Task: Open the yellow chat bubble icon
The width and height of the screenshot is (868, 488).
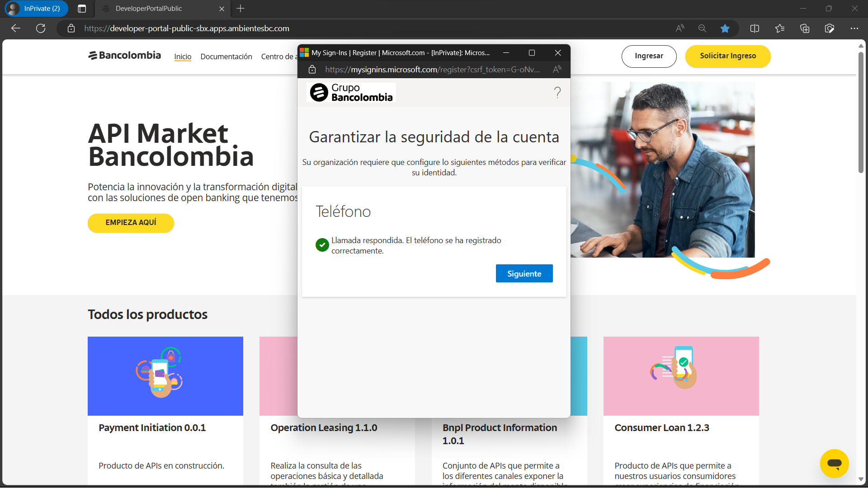Action: [x=835, y=463]
